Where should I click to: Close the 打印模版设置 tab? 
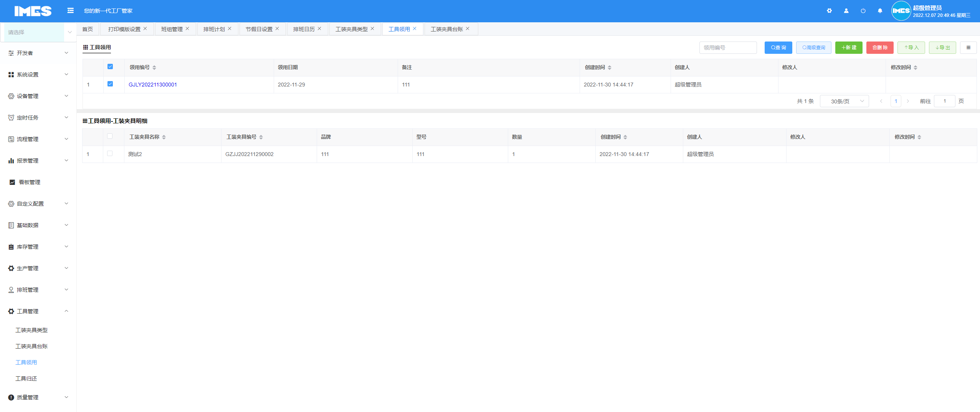point(145,28)
